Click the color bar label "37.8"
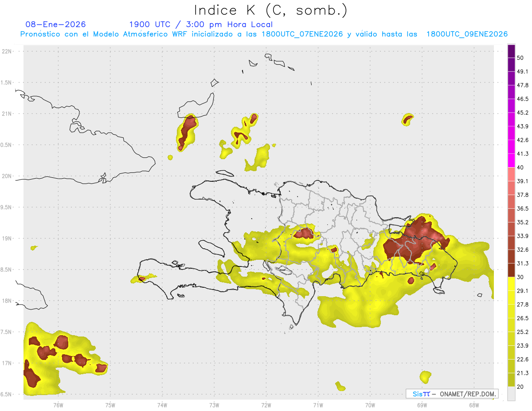This screenshot has width=532, height=411. click(x=523, y=195)
